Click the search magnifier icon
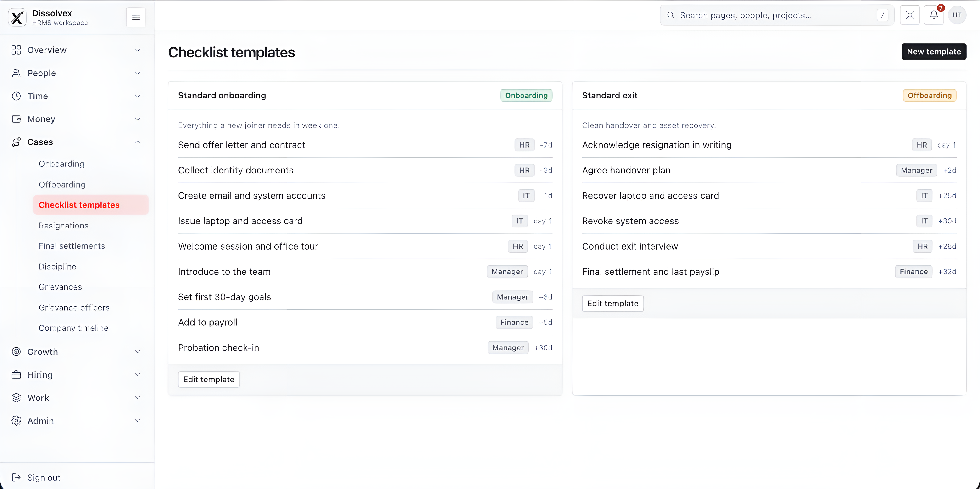980x489 pixels. [x=671, y=15]
